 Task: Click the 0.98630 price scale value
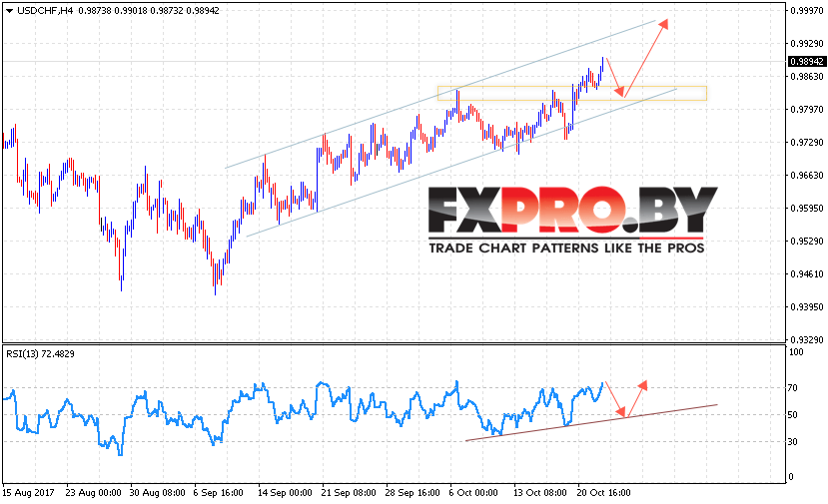tap(807, 77)
